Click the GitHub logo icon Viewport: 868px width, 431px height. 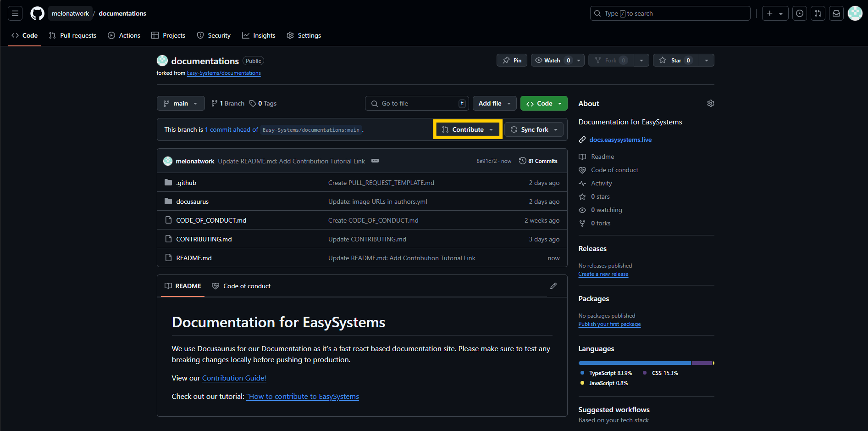tap(37, 13)
